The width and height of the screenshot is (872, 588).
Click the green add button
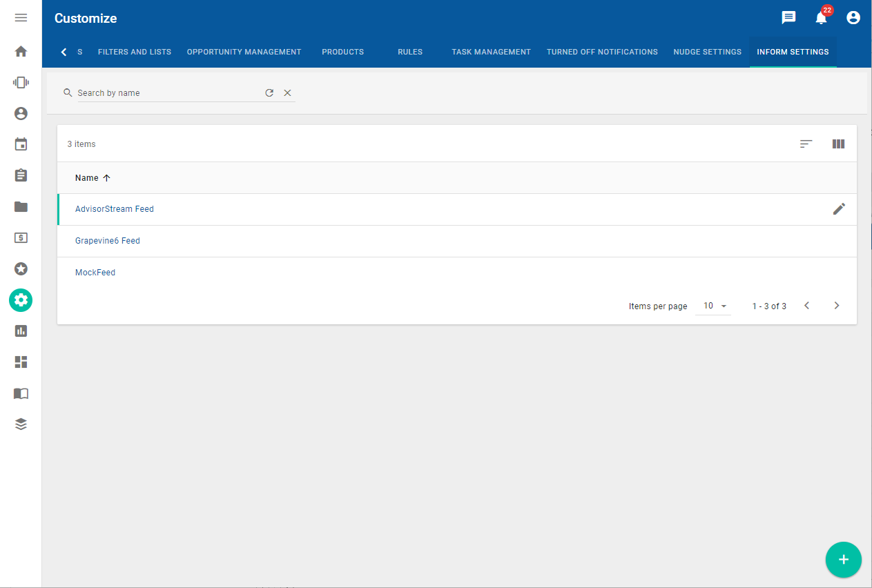(843, 560)
